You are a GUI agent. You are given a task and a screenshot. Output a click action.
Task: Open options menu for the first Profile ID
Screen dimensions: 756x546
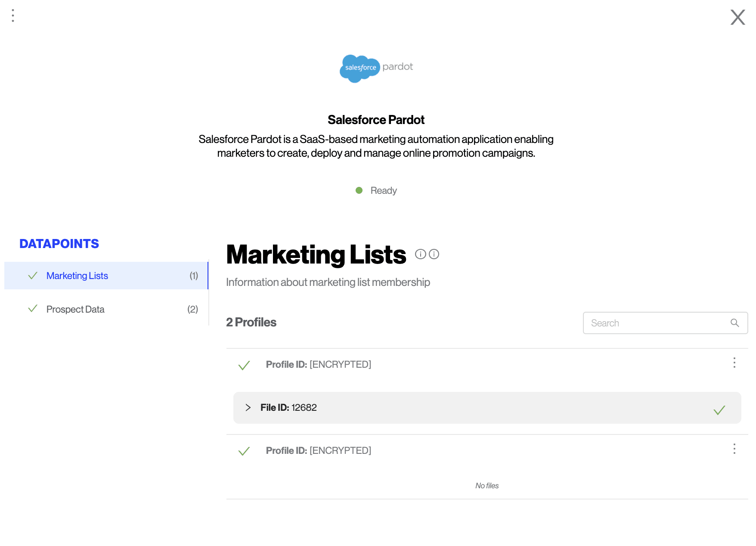[x=734, y=363]
